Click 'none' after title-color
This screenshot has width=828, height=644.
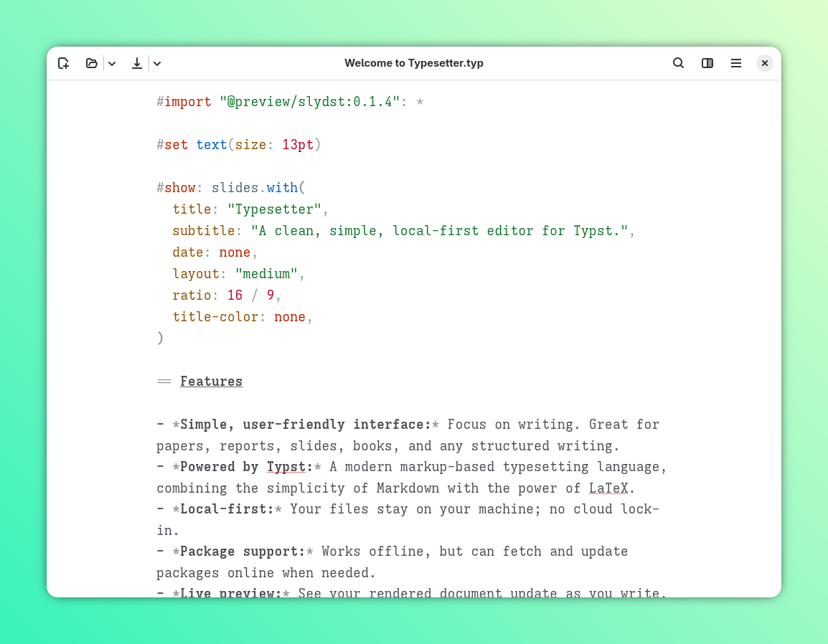pos(289,317)
